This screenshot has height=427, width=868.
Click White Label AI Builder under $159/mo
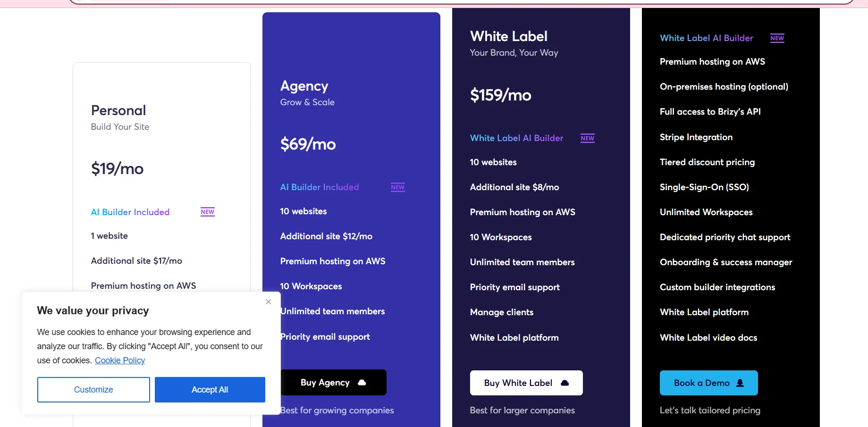coord(516,138)
